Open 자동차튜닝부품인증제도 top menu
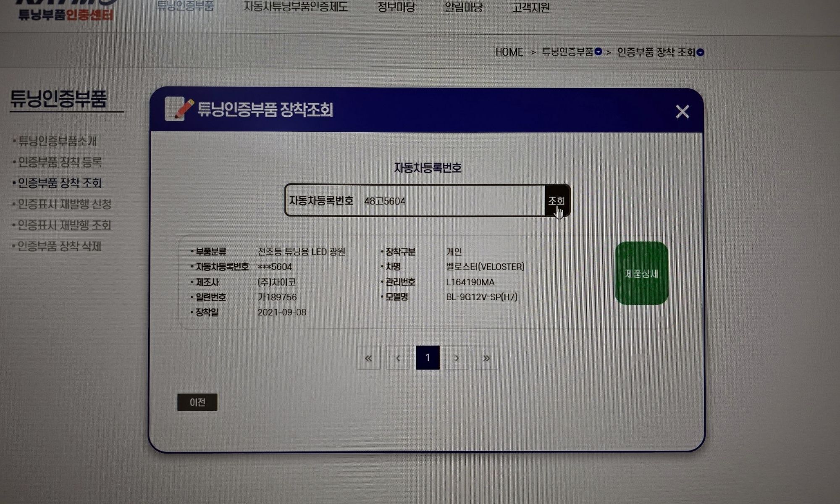 tap(296, 7)
